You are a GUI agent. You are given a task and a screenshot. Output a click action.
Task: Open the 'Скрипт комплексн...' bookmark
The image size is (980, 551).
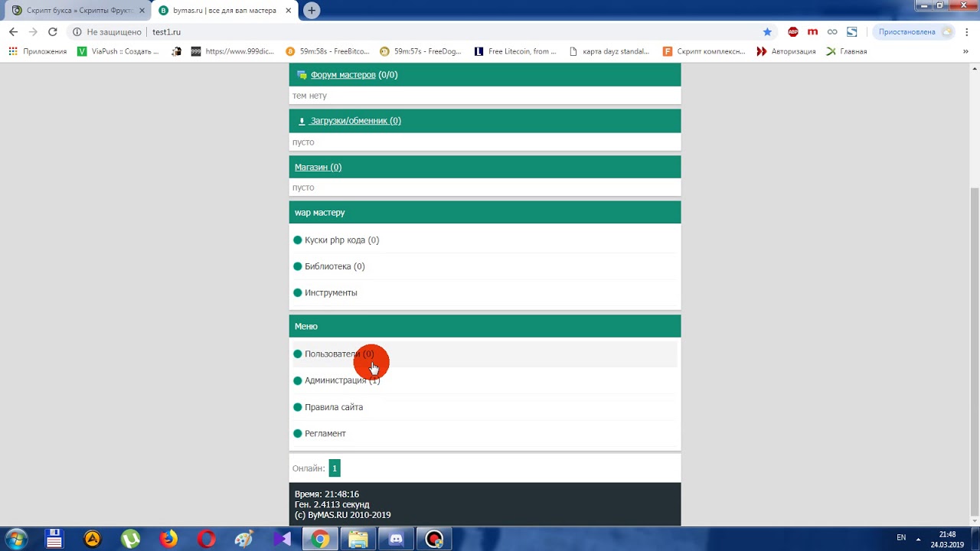[704, 51]
